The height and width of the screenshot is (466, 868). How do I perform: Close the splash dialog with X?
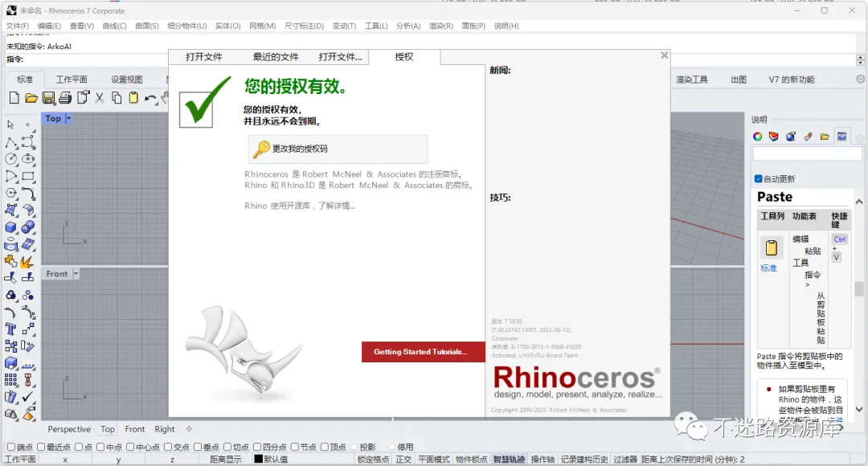pyautogui.click(x=665, y=55)
